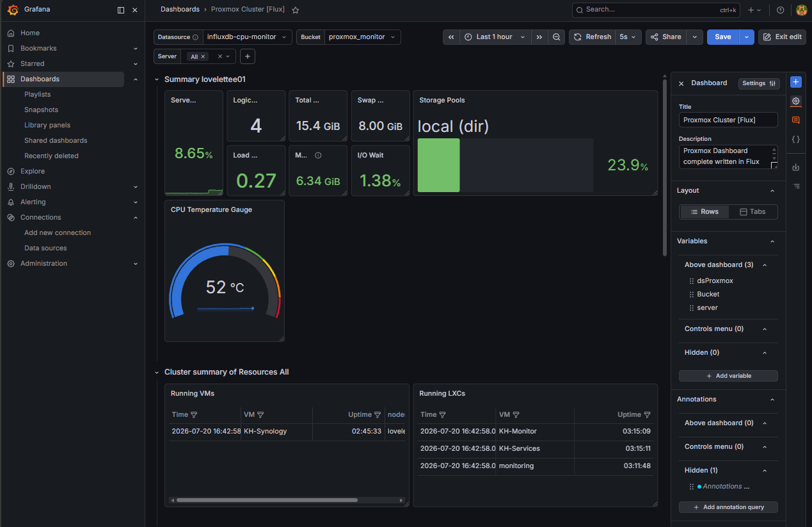This screenshot has height=527, width=812.
Task: Star the Proxmox Cluster dashboard
Action: click(x=295, y=10)
